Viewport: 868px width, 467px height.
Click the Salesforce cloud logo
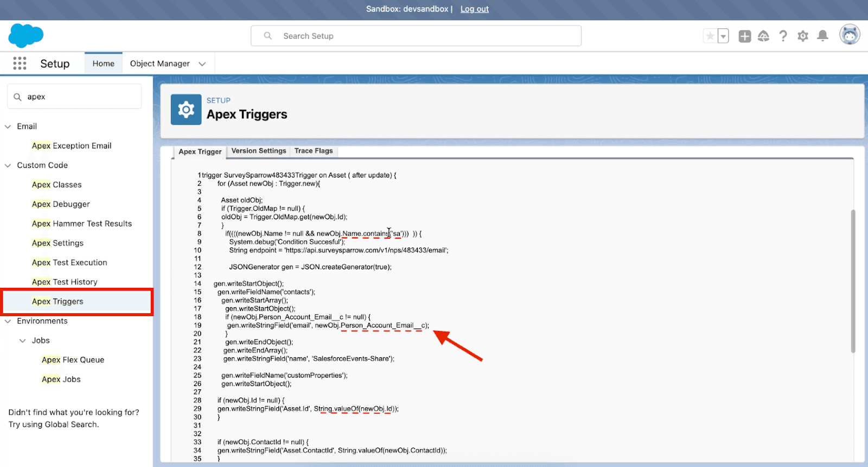coord(25,36)
